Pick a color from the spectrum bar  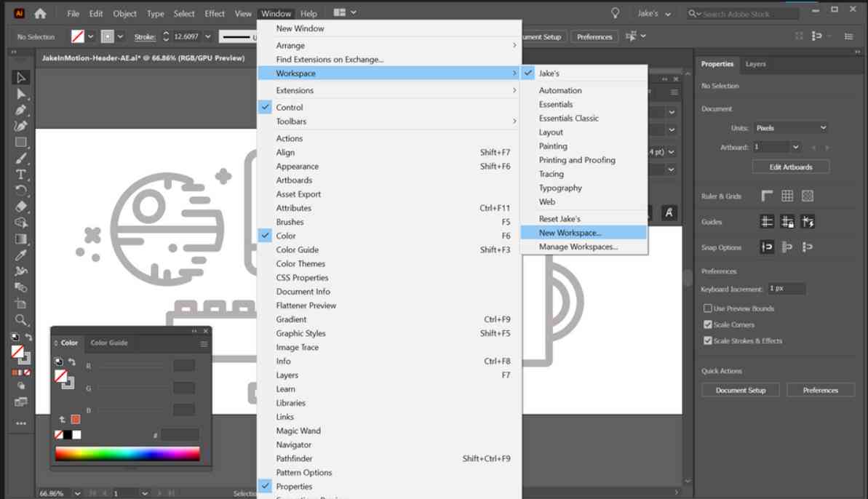tap(127, 452)
